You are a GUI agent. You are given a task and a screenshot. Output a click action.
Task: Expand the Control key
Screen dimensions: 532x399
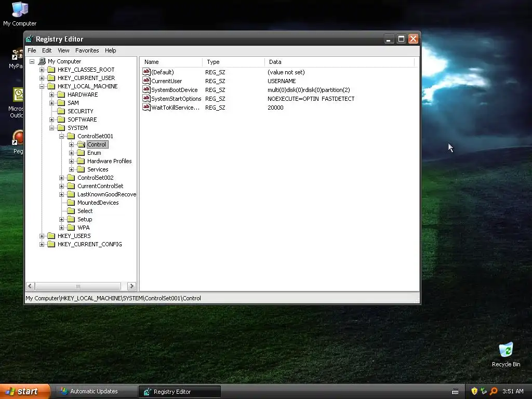click(71, 144)
